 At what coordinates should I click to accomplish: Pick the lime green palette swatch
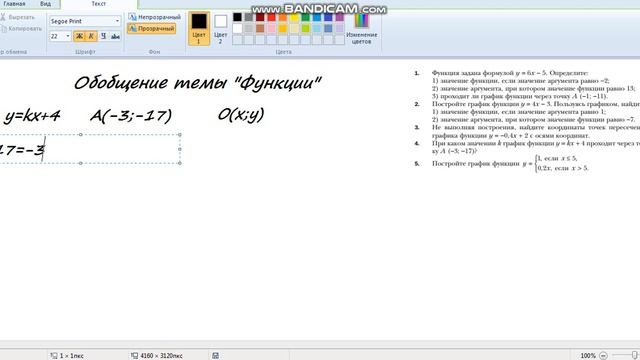[x=306, y=29]
